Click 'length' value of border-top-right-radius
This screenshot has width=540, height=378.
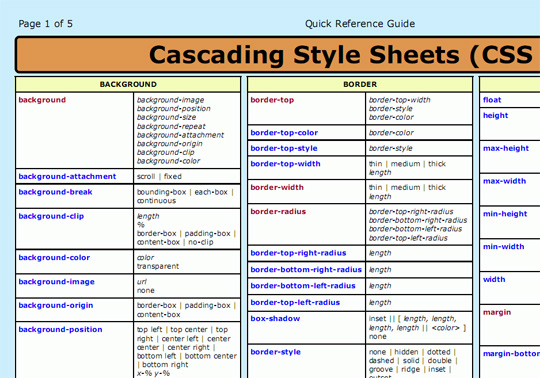click(380, 253)
